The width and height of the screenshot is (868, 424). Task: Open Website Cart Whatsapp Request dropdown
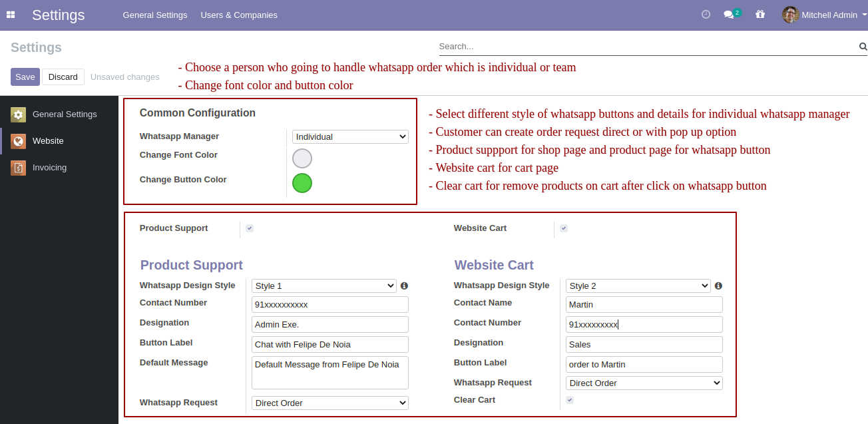(644, 383)
